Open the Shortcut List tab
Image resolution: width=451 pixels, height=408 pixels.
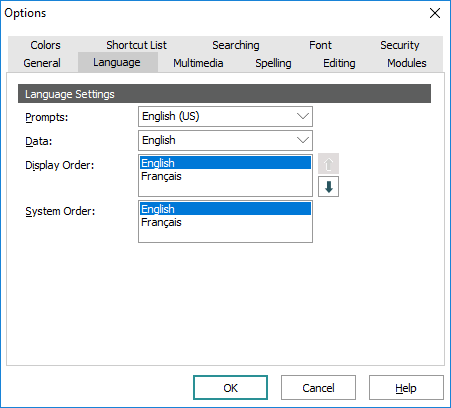136,45
